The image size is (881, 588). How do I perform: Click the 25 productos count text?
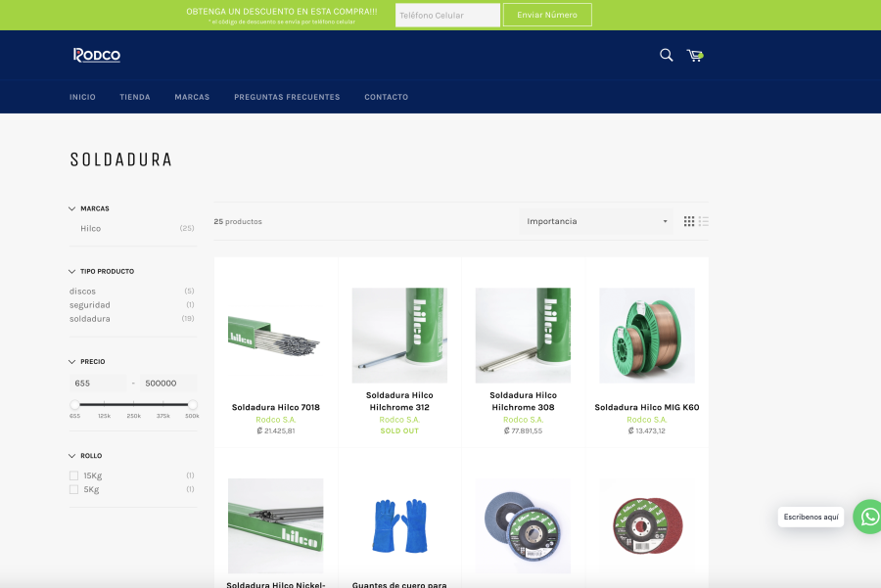coord(238,221)
